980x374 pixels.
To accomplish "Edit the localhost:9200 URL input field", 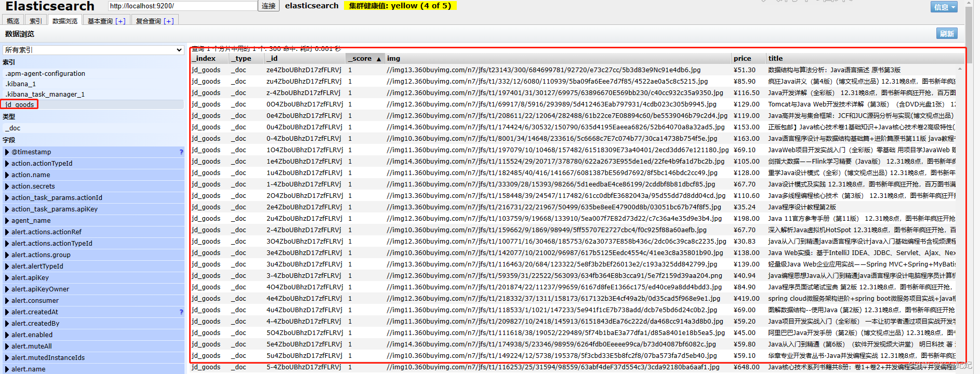I will coord(182,6).
